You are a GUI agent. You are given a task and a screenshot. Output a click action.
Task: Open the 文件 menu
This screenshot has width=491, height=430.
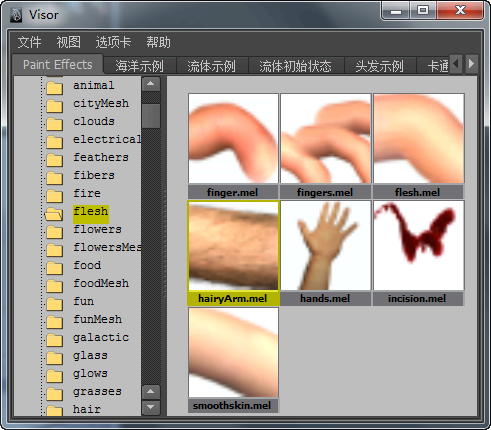[29, 42]
